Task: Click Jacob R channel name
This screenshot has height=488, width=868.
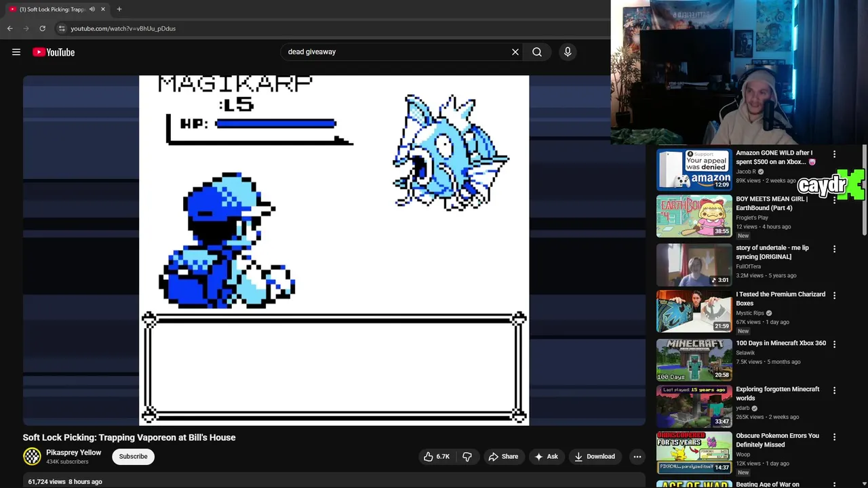Action: [x=746, y=171]
